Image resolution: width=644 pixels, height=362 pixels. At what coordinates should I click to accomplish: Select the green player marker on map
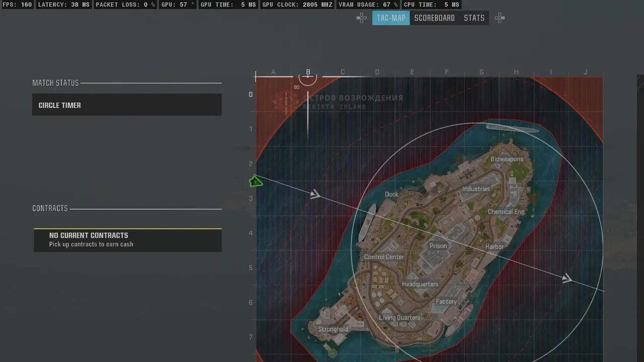click(x=256, y=182)
